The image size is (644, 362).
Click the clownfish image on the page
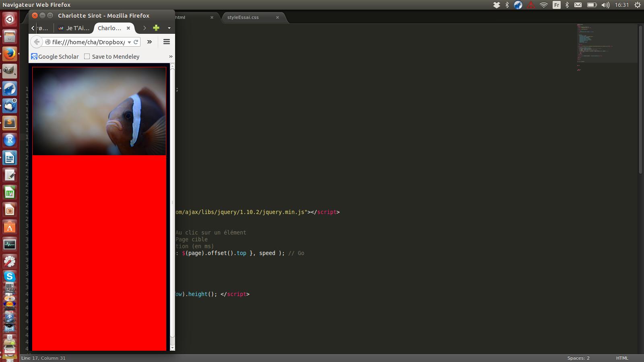point(99,111)
